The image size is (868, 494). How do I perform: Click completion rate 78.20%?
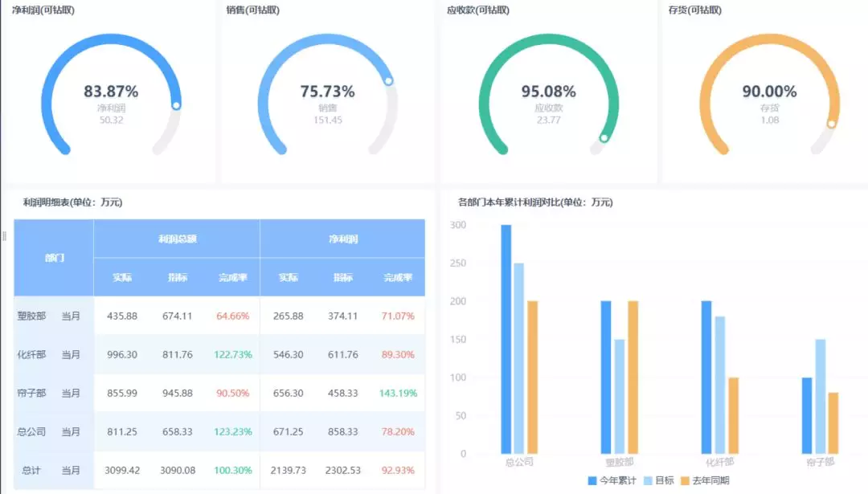tap(398, 431)
